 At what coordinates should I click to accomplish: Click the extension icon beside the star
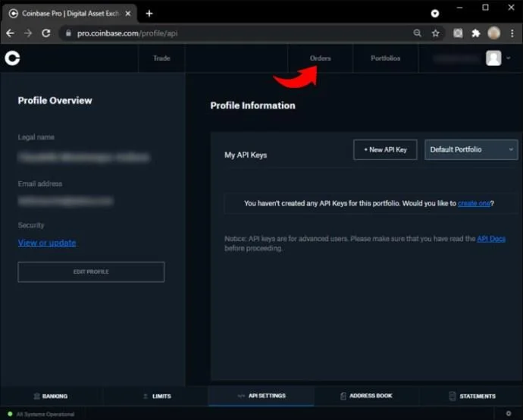coord(458,33)
